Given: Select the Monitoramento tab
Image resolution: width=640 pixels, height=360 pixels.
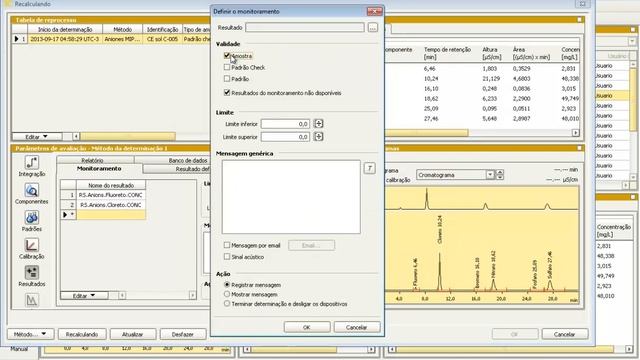Looking at the screenshot, I should (99, 169).
